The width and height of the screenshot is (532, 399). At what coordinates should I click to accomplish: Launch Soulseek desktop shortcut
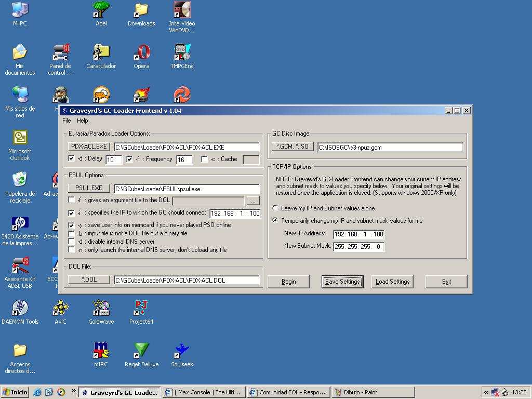(x=182, y=354)
